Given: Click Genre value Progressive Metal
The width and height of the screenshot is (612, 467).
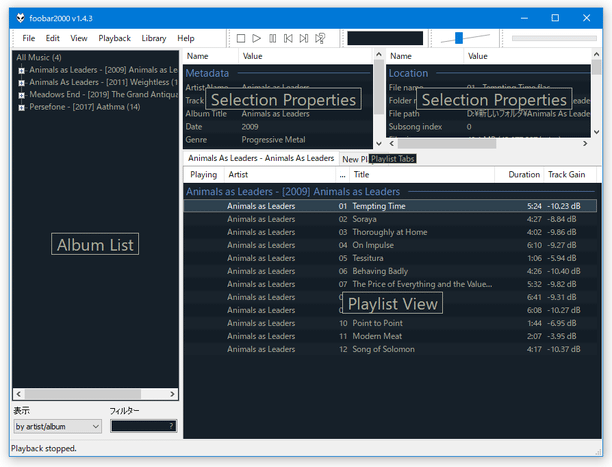Looking at the screenshot, I should [273, 139].
